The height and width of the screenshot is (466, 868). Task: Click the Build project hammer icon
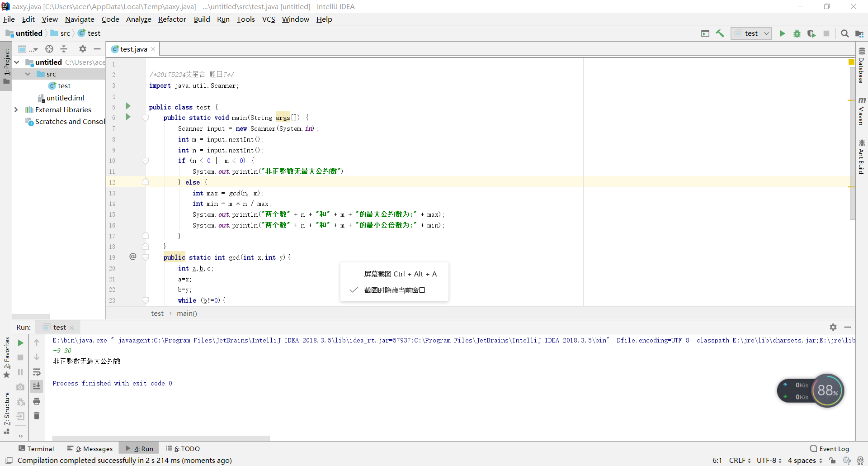click(x=720, y=33)
